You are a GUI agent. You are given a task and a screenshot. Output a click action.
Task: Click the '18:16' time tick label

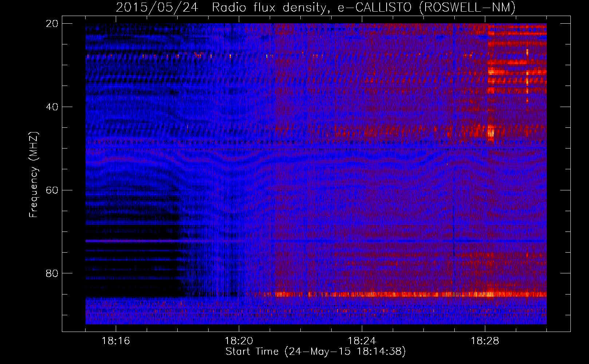click(116, 341)
